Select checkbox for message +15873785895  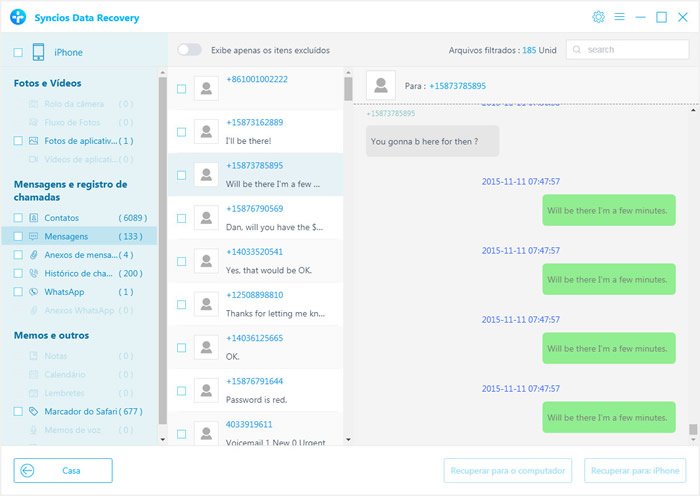(182, 175)
